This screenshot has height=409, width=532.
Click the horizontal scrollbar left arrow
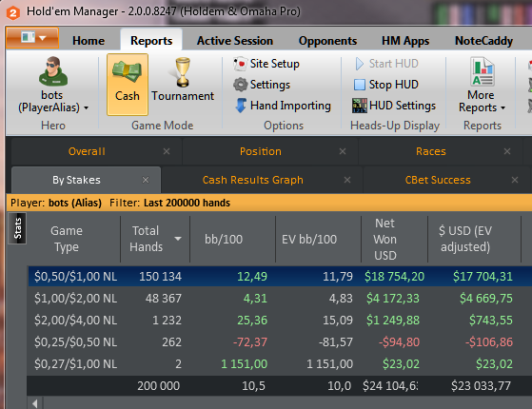pyautogui.click(x=34, y=403)
